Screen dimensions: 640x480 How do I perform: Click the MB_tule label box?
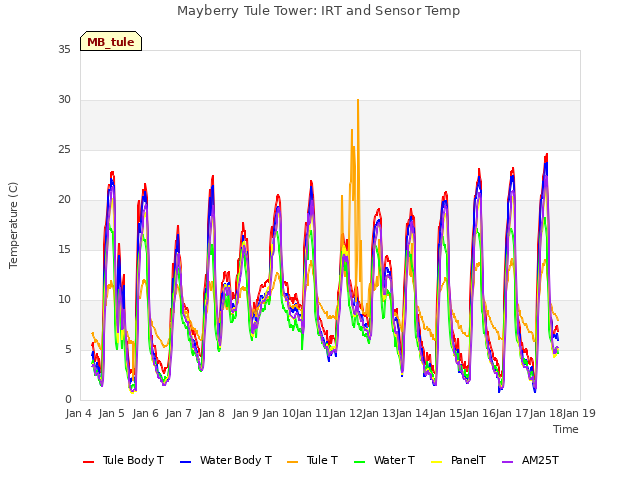111,41
